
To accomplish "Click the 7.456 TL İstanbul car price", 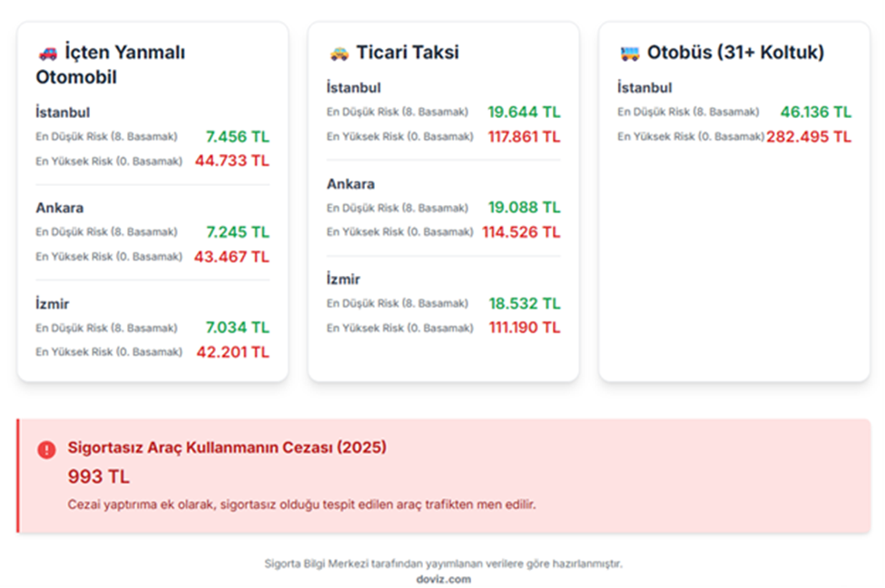I will (237, 137).
